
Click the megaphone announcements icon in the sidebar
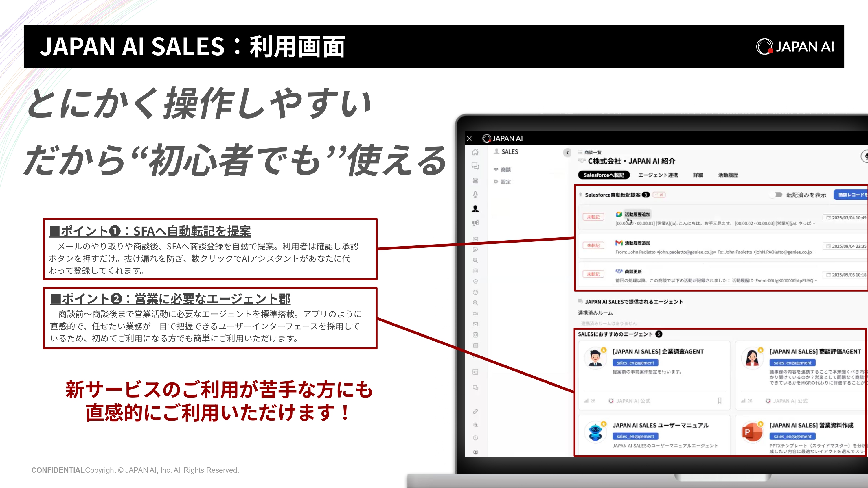[x=475, y=222]
